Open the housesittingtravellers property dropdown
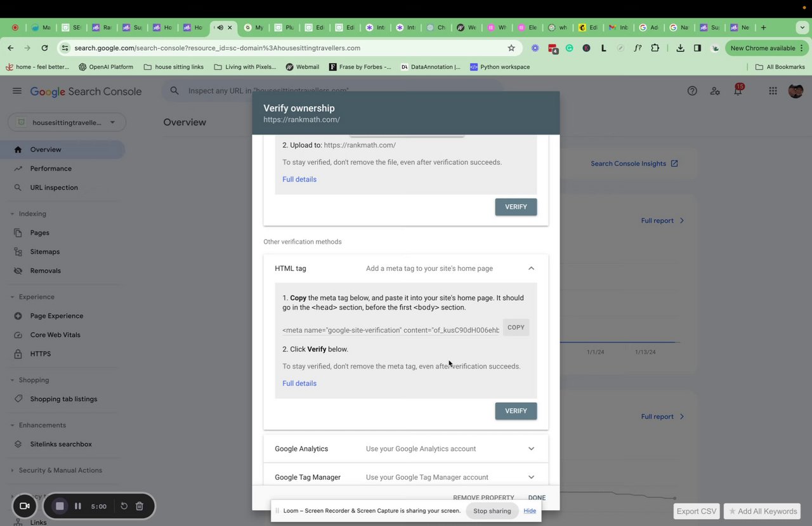This screenshot has height=526, width=812. [67, 122]
